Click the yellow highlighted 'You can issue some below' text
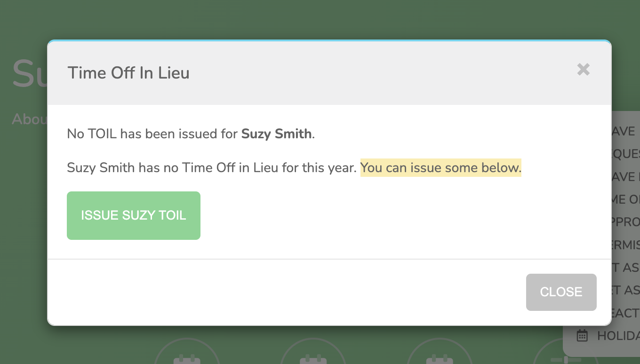640x364 pixels. click(441, 168)
